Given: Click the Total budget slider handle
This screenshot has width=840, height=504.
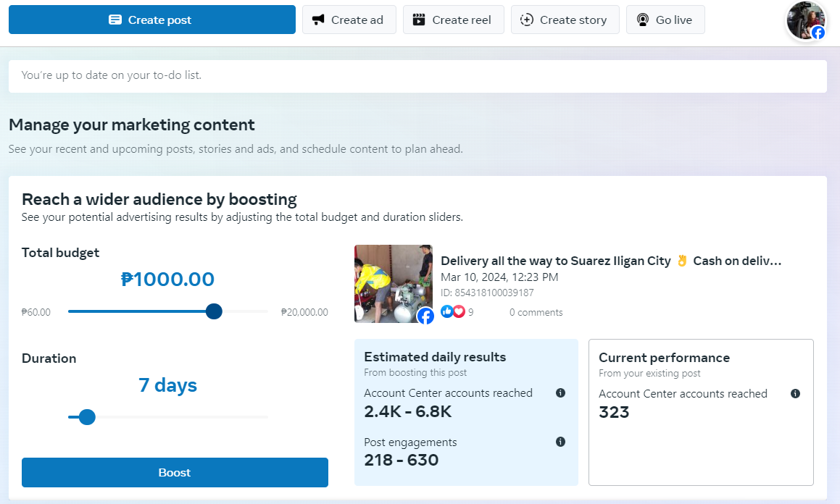Looking at the screenshot, I should 214,311.
